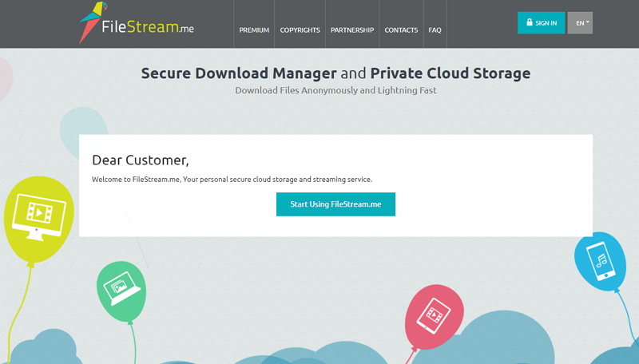Click the Welcome to FileStream.me sentence

232,180
